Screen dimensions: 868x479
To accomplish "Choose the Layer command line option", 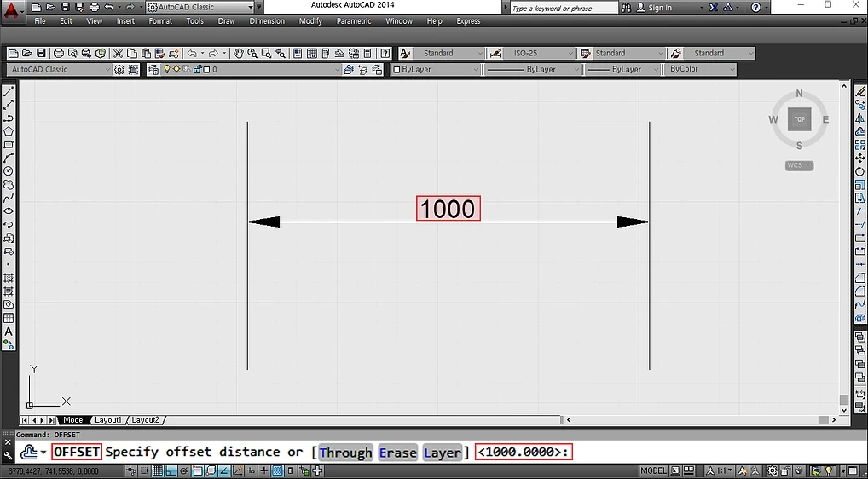I will (x=443, y=453).
